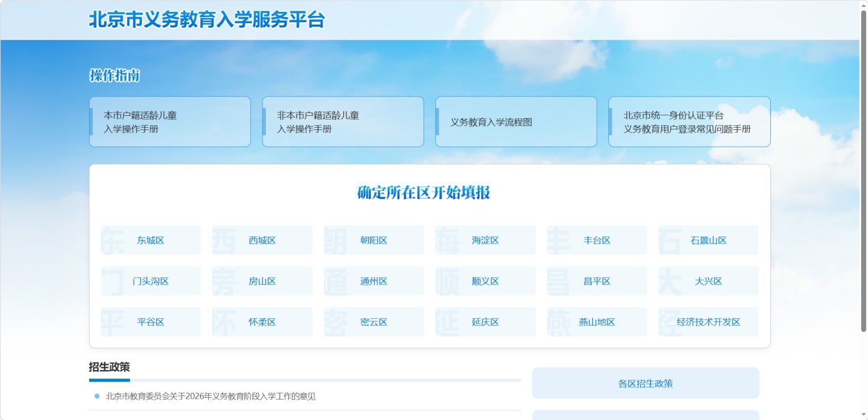868x420 pixels.
Task: Select 延庆区 district
Action: pyautogui.click(x=485, y=322)
